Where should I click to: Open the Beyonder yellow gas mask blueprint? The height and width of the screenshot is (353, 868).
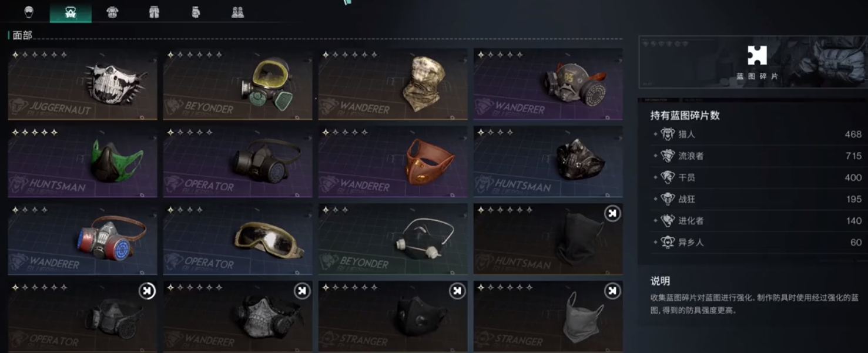237,84
